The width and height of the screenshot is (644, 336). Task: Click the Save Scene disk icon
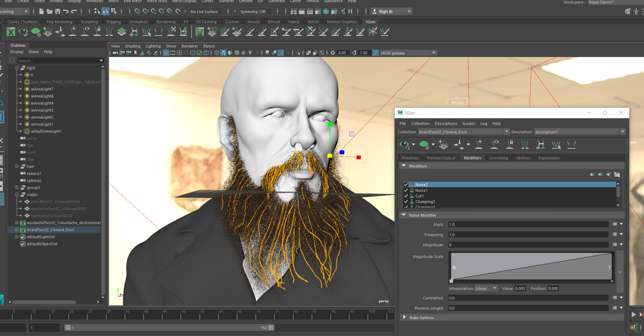pyautogui.click(x=58, y=11)
